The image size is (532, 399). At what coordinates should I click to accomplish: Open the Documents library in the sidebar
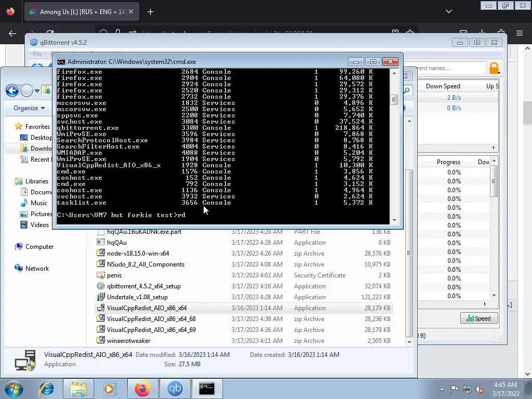click(x=36, y=192)
